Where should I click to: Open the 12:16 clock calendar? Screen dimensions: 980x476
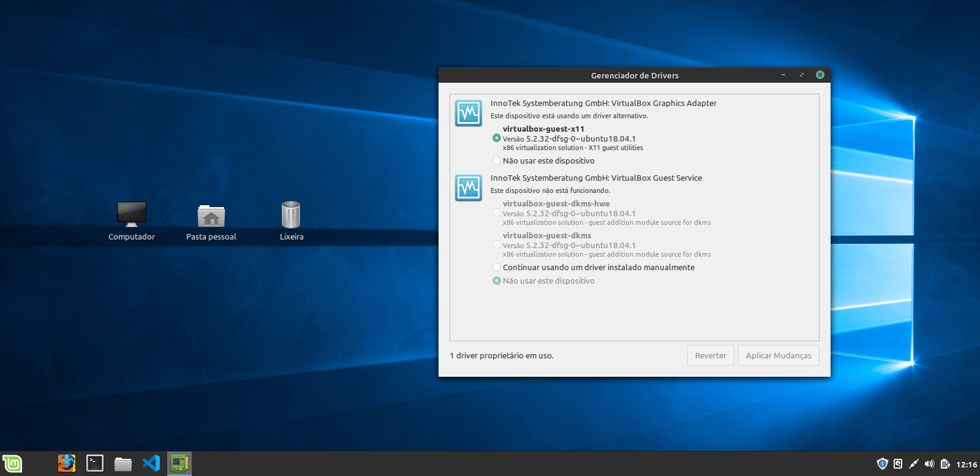967,464
